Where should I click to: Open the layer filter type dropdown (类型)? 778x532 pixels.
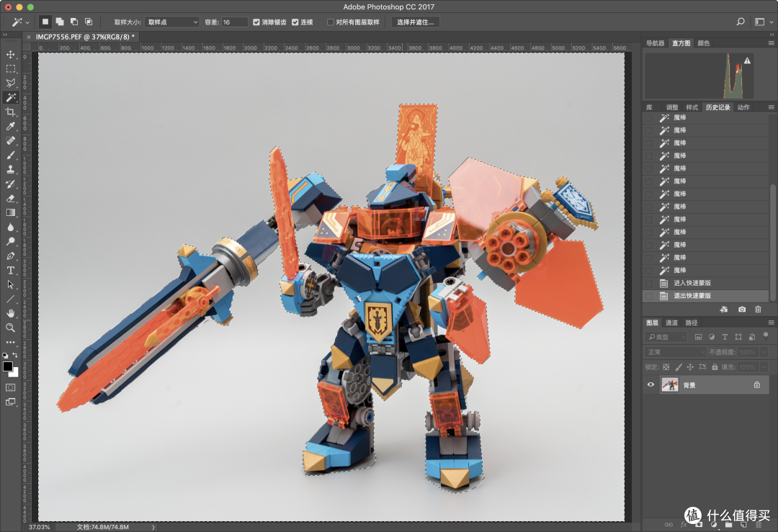tap(666, 337)
